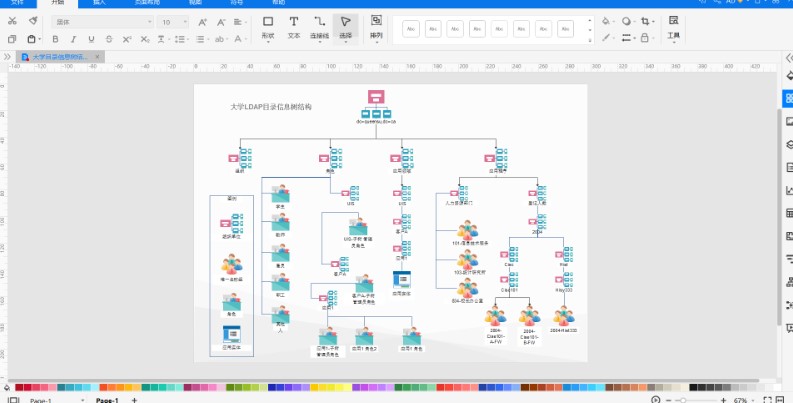Add a new page with plus button

click(135, 400)
